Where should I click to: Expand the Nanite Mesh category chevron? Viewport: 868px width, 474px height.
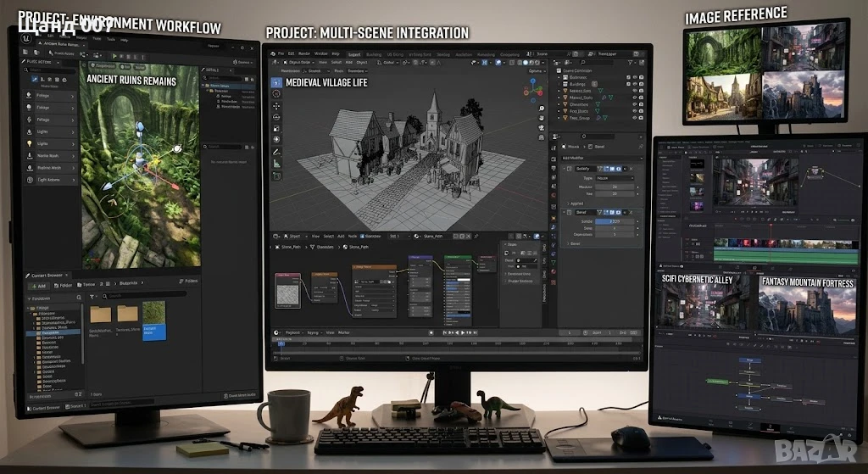tap(73, 156)
